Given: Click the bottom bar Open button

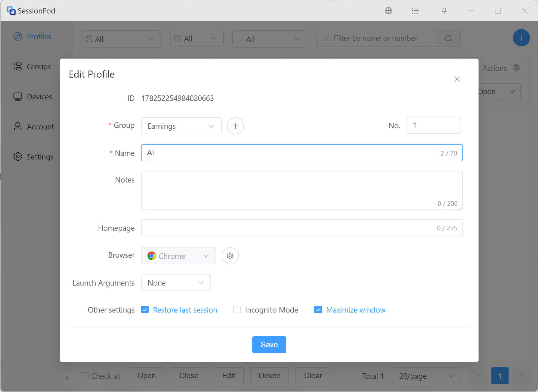Looking at the screenshot, I should (147, 376).
